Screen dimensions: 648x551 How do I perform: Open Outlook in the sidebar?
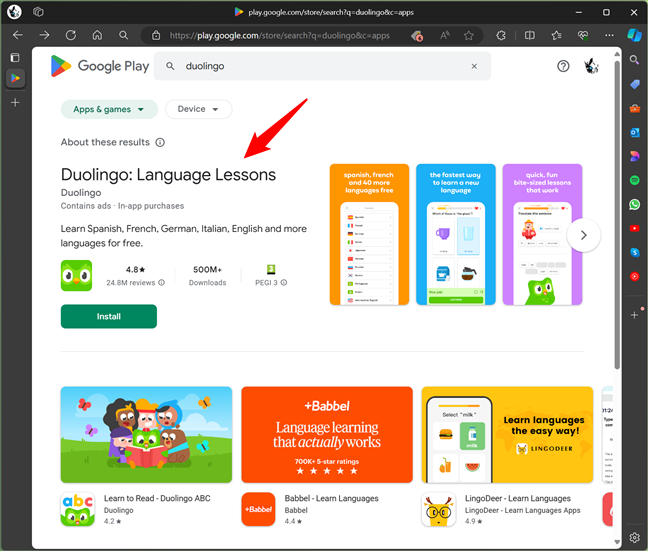(634, 133)
